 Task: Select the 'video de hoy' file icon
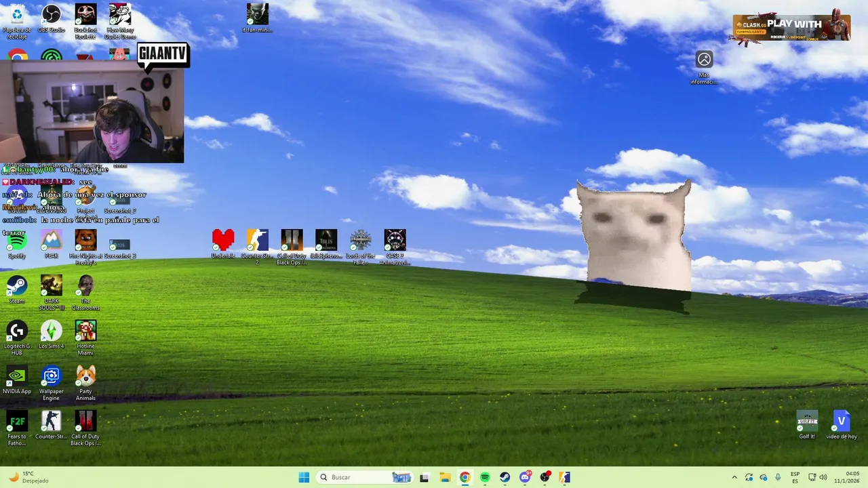[x=841, y=425]
